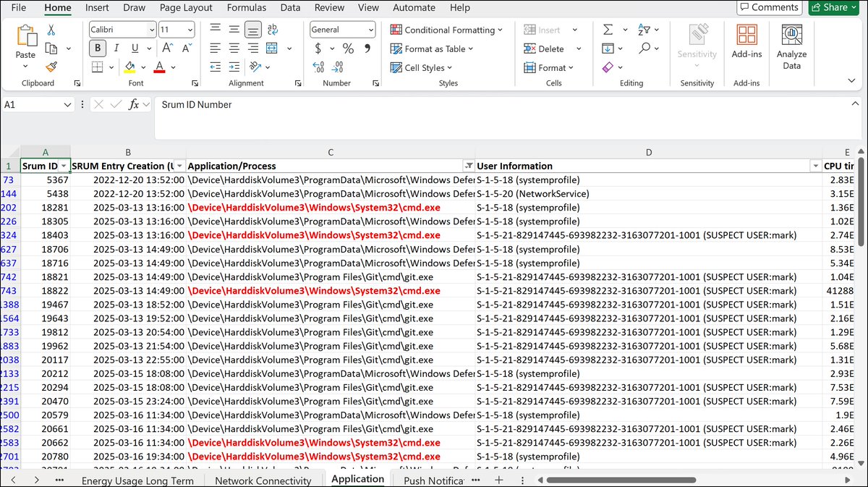Screen dimensions: 868x487
Task: Click the Copy icon in Clipboard group
Action: (x=51, y=48)
